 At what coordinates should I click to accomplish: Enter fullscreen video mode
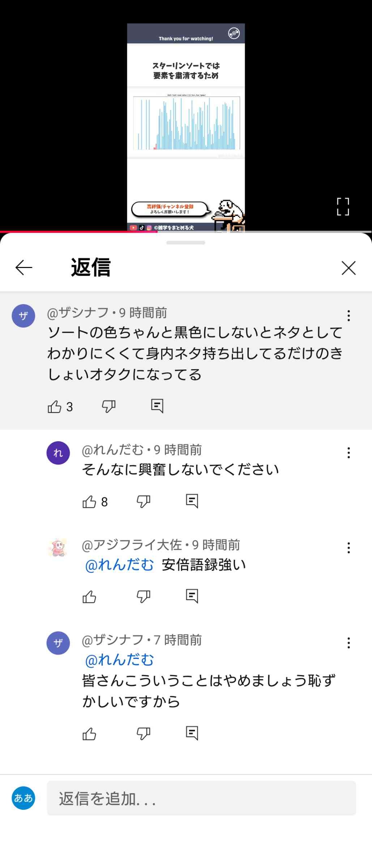click(343, 207)
